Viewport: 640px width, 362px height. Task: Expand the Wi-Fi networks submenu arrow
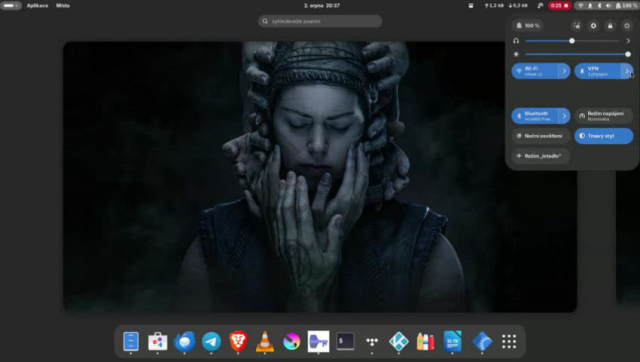[x=564, y=71]
